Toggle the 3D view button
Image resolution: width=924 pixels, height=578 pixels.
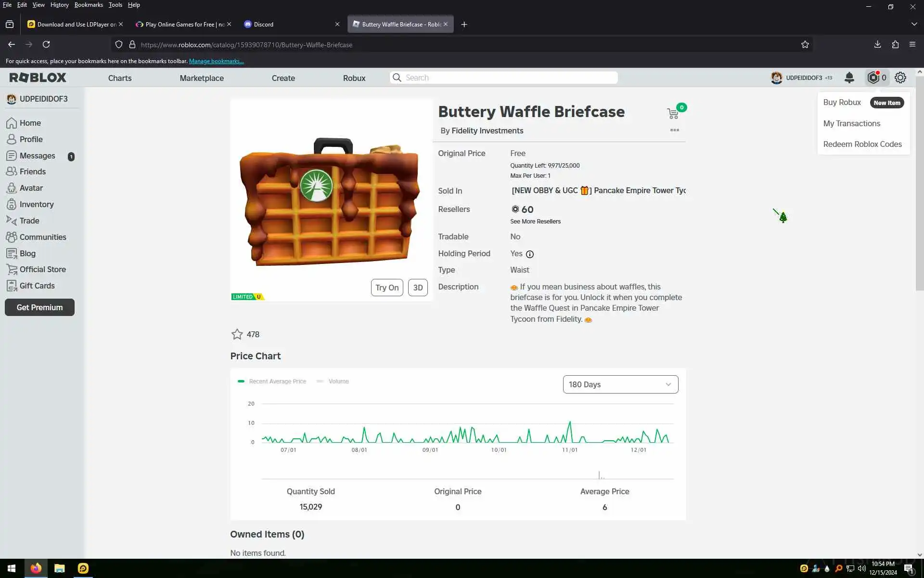[418, 288]
